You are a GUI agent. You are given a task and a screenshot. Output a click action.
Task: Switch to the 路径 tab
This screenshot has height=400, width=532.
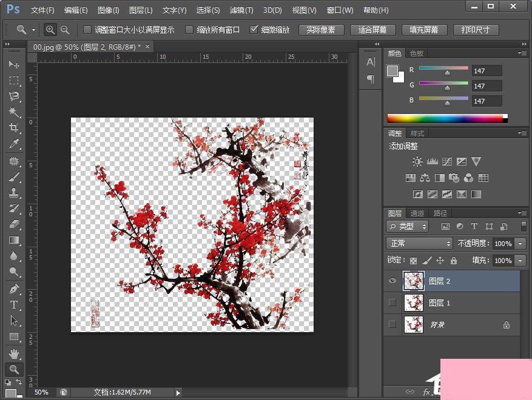[x=440, y=213]
